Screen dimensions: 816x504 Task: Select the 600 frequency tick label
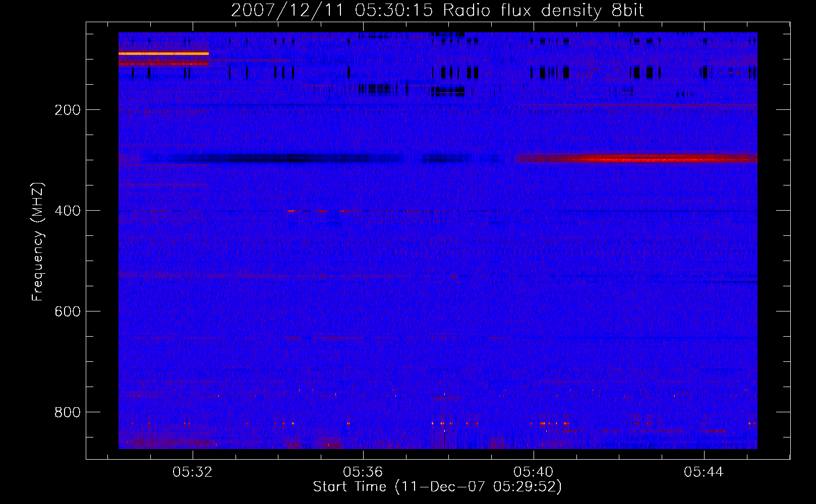pos(68,311)
